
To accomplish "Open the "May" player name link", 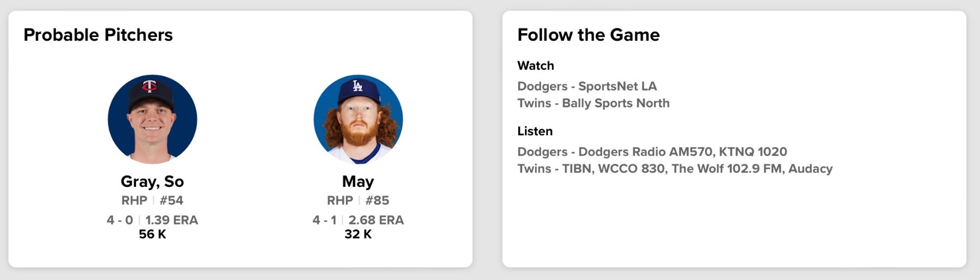I will pyautogui.click(x=358, y=181).
